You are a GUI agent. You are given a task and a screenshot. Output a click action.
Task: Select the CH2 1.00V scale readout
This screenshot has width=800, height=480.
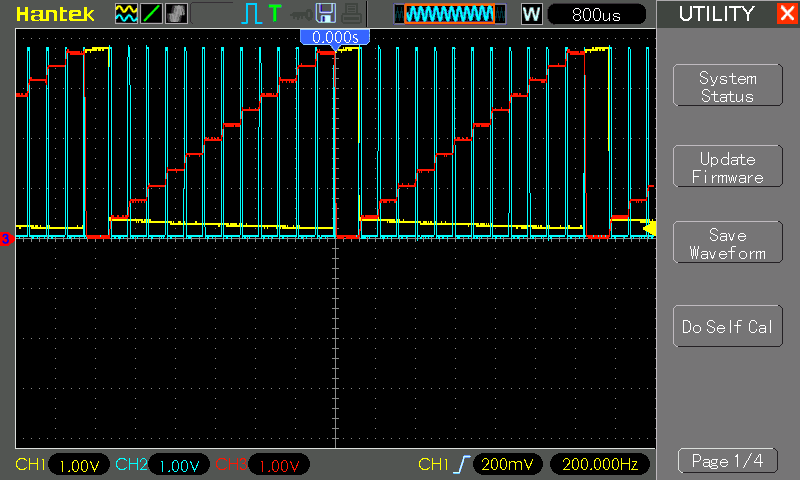click(x=178, y=465)
